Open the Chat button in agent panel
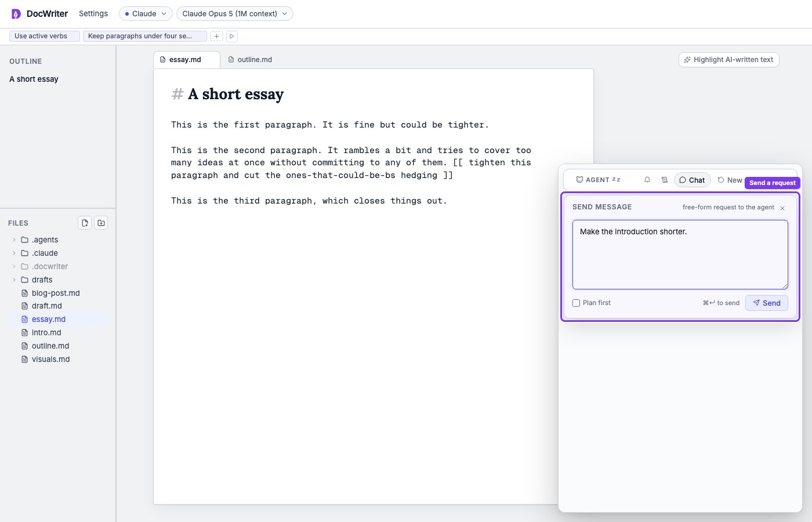The image size is (812, 522). pos(692,180)
